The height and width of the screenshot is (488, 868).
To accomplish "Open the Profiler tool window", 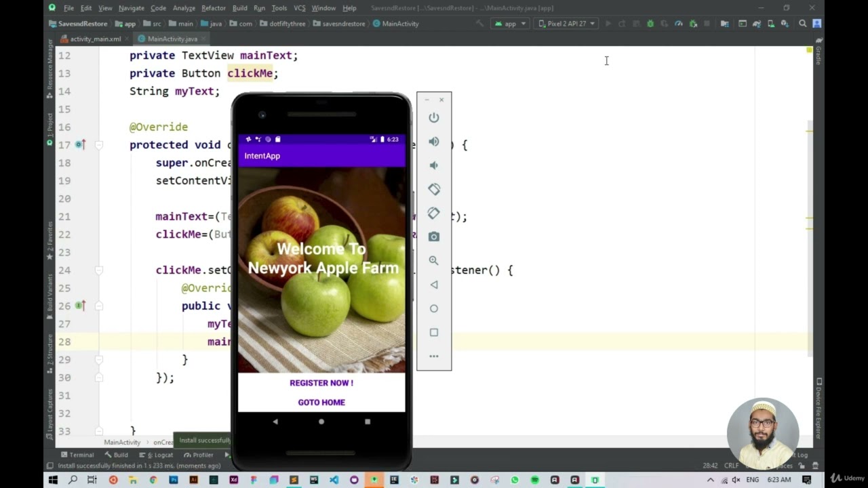I will click(198, 455).
